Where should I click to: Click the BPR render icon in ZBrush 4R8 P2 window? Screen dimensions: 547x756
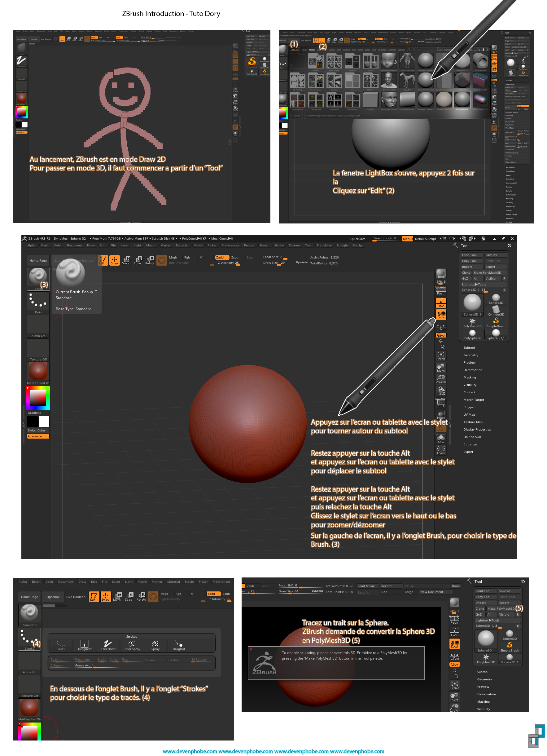click(x=441, y=274)
